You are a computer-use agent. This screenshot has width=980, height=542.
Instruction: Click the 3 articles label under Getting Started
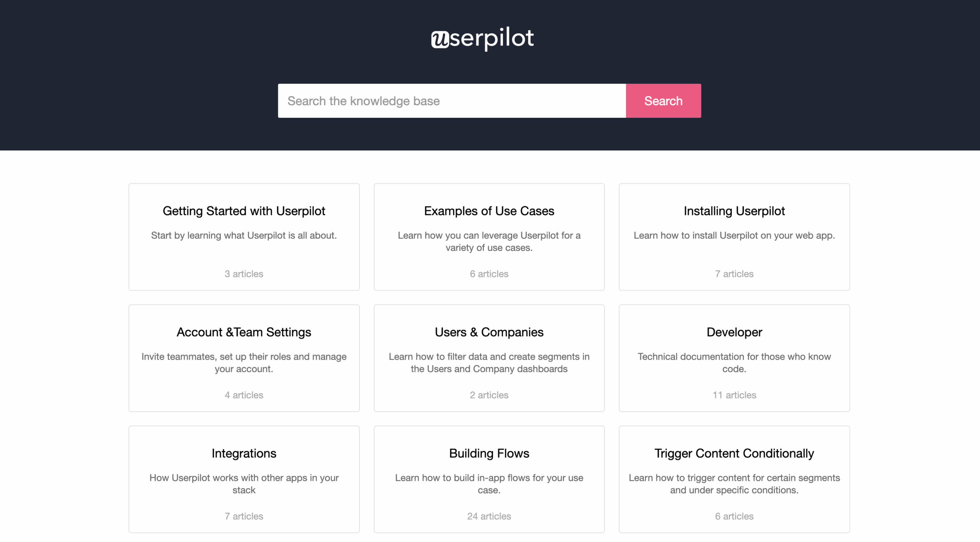pos(244,274)
